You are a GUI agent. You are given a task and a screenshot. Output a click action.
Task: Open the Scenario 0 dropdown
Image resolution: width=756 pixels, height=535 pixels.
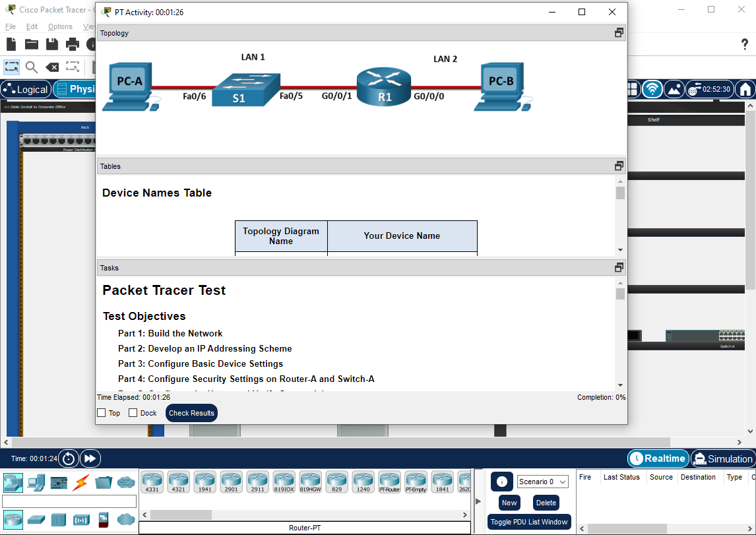click(543, 482)
